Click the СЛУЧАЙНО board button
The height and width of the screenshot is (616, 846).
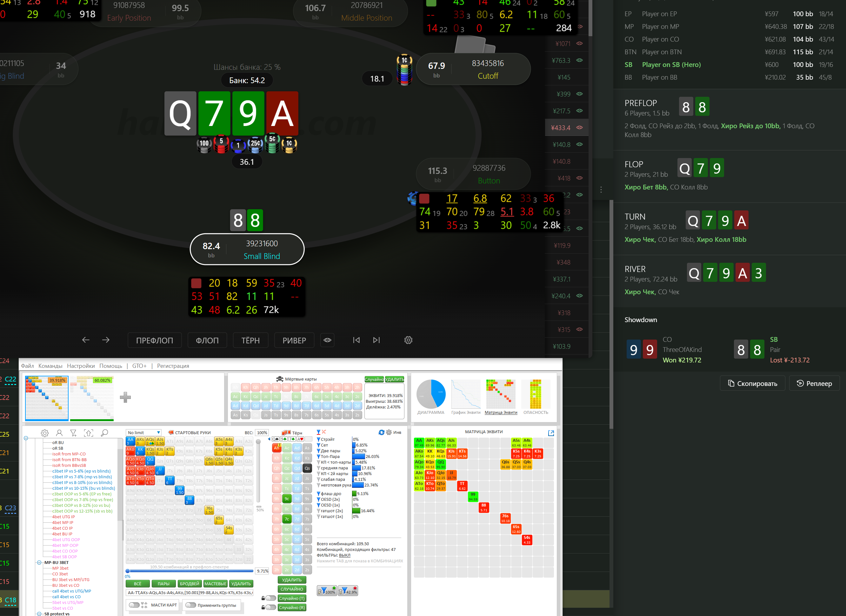292,589
